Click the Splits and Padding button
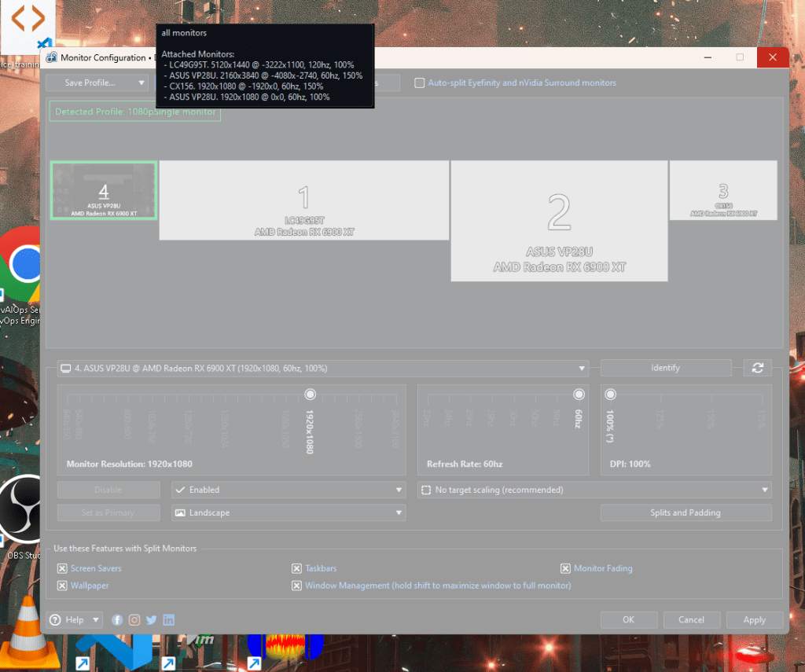The image size is (805, 672). 686,512
